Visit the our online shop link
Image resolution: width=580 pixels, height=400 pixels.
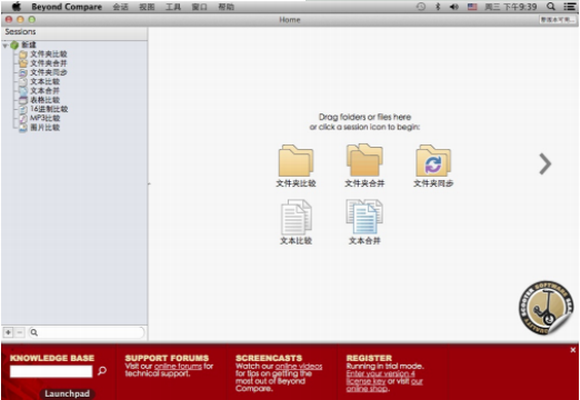click(x=385, y=385)
